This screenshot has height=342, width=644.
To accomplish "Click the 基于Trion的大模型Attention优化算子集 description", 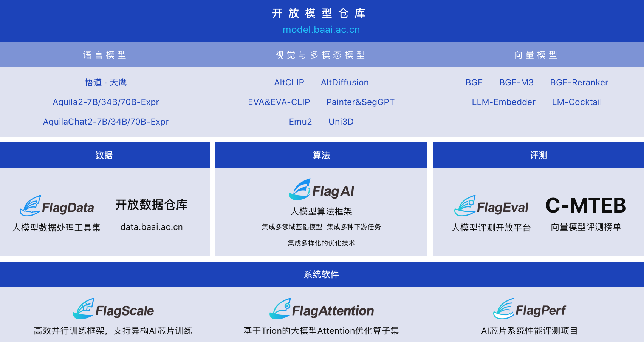I will point(321,331).
